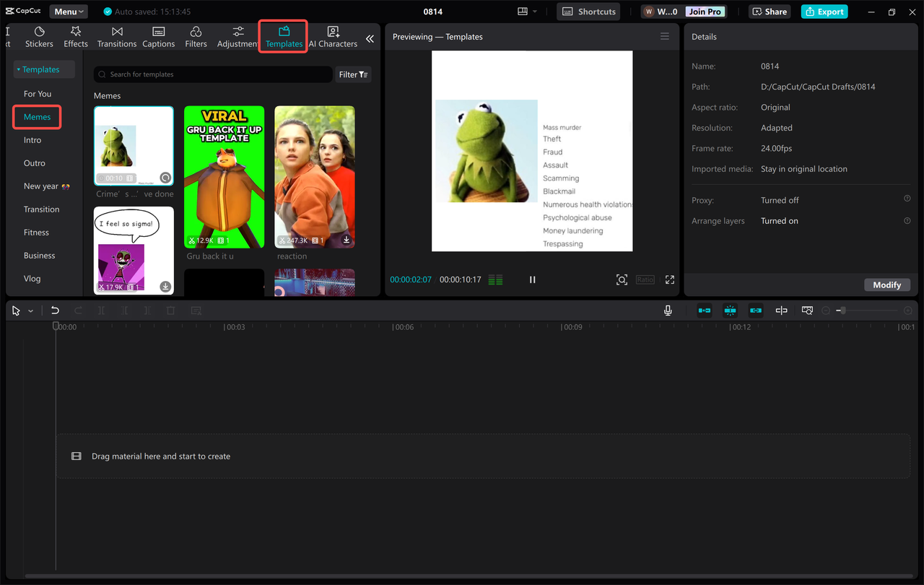Select the Kermit crime list template thumbnail
The width and height of the screenshot is (924, 585).
coord(134,145)
